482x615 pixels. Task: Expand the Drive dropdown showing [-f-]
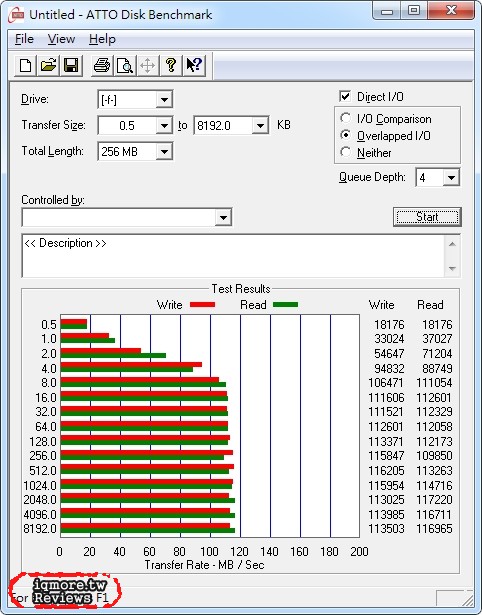click(164, 100)
